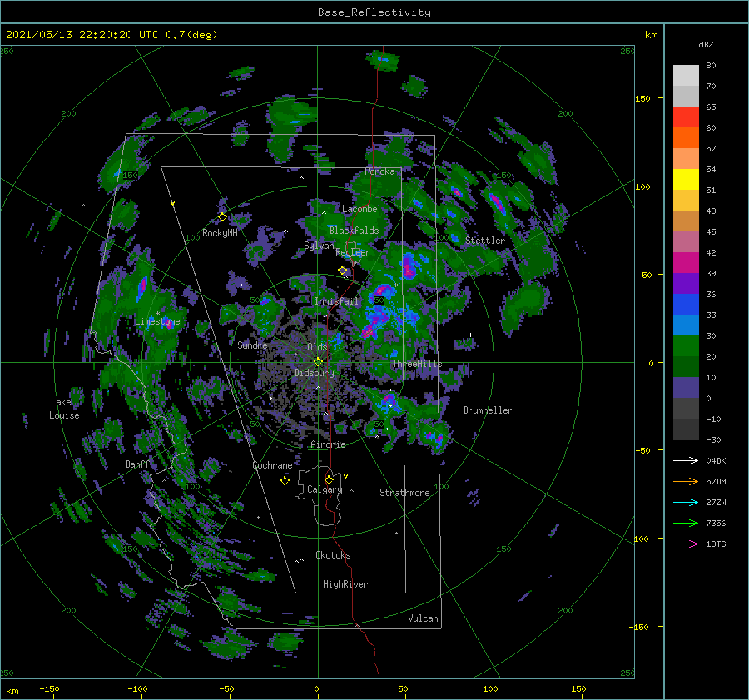The image size is (749, 700).
Task: Click the km label at top right
Action: point(651,35)
